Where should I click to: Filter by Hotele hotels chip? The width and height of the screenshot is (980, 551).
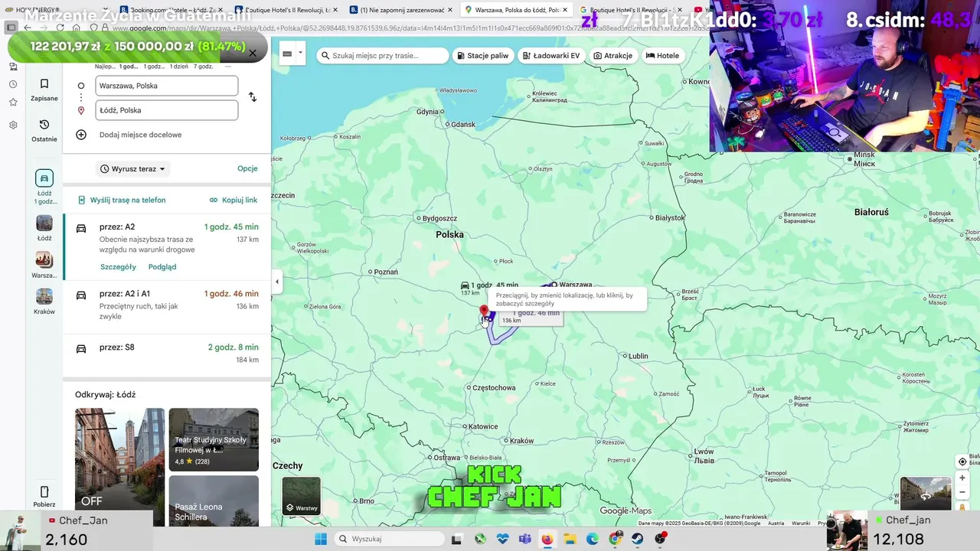click(663, 56)
